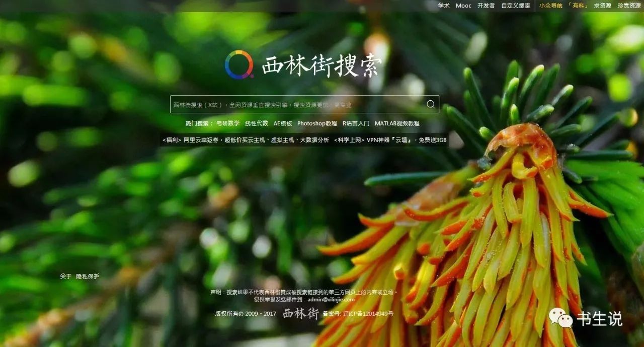Click the admin@xilinjie.com email address

(331, 299)
